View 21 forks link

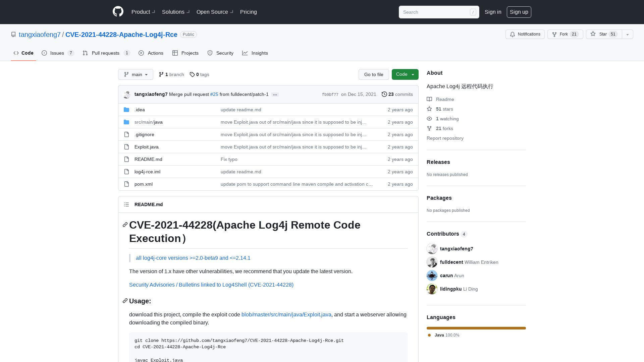pos(440,128)
